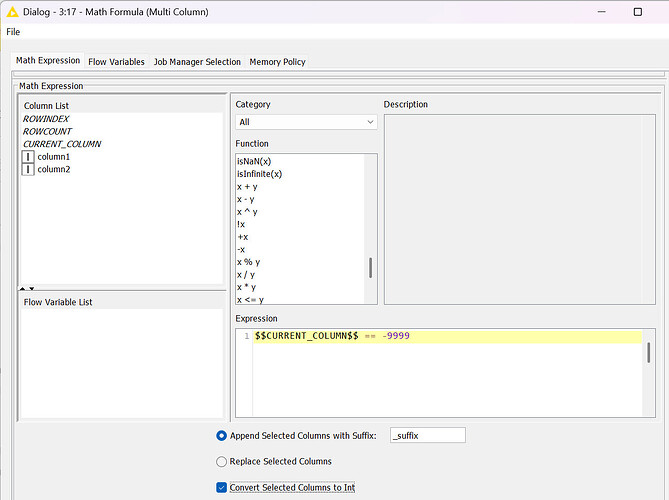Click the Function list scrollbar
This screenshot has width=669, height=500.
point(371,267)
